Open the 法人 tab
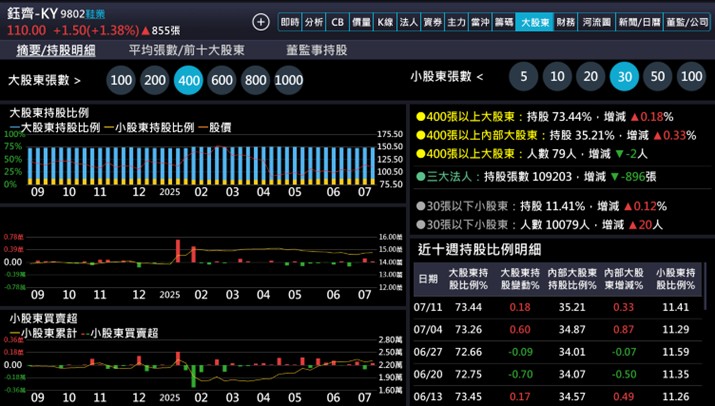 409,22
